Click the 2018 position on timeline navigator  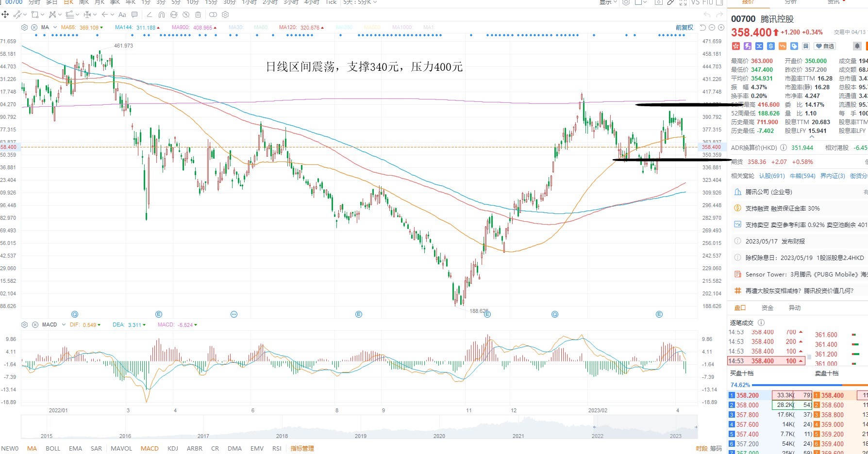tap(282, 436)
